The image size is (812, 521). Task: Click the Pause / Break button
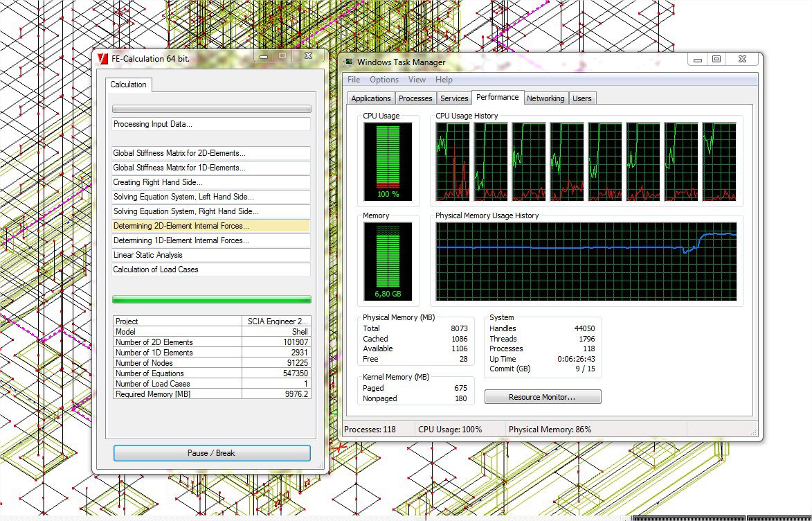click(x=211, y=453)
